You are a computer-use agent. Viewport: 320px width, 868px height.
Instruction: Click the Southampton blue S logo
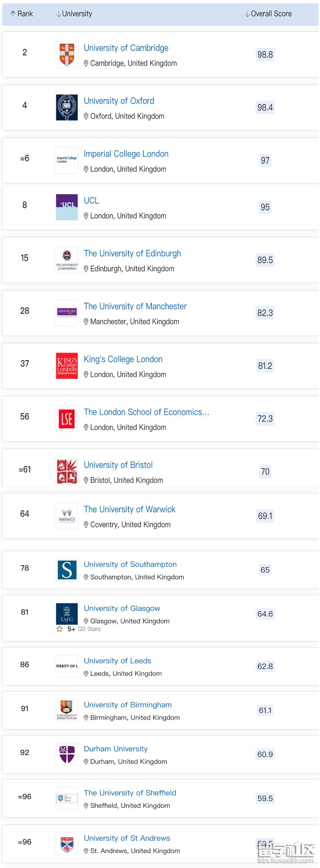click(x=67, y=570)
